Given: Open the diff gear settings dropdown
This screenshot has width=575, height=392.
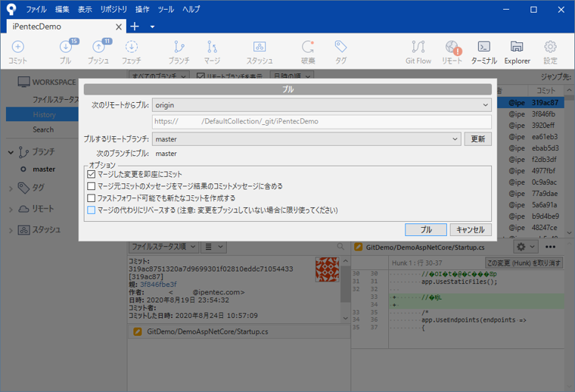Looking at the screenshot, I should [x=526, y=247].
